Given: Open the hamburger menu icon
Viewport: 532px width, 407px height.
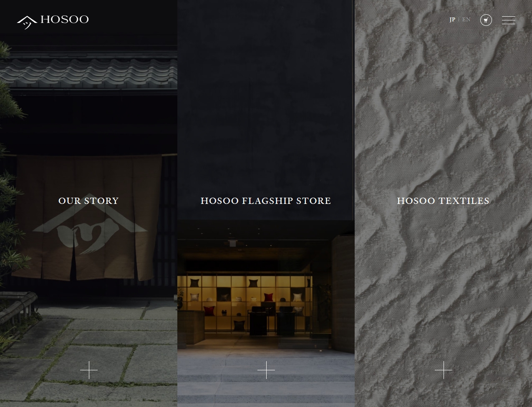Looking at the screenshot, I should point(508,20).
